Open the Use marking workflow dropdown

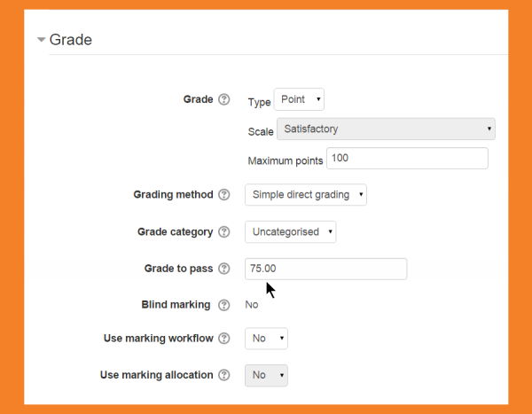tap(266, 338)
